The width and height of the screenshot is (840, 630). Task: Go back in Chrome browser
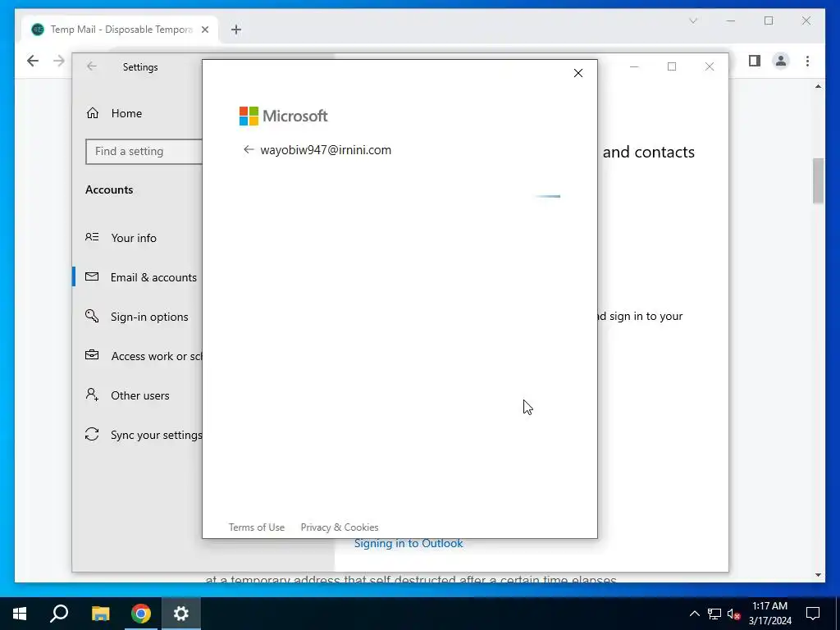[33, 61]
